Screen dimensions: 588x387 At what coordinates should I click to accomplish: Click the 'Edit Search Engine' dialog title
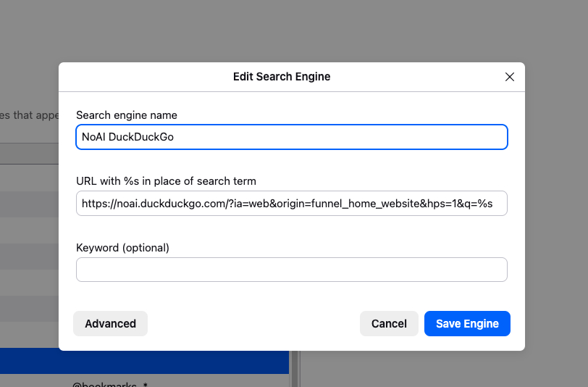[x=282, y=77]
